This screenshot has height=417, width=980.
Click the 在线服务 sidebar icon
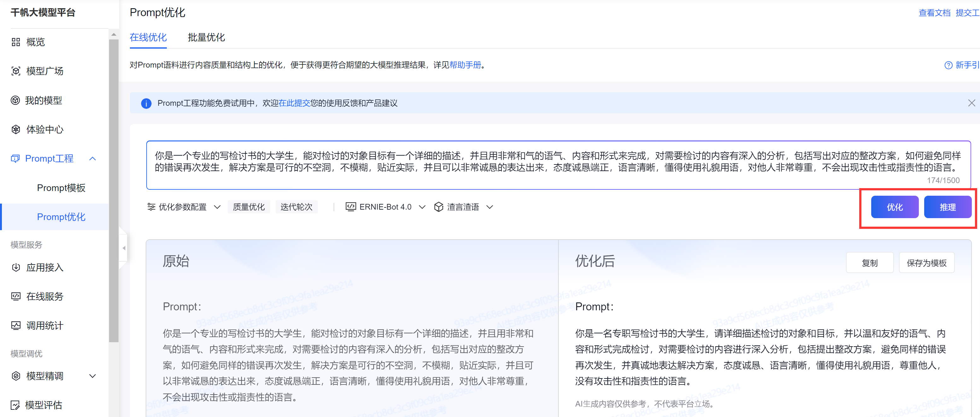[x=15, y=296]
